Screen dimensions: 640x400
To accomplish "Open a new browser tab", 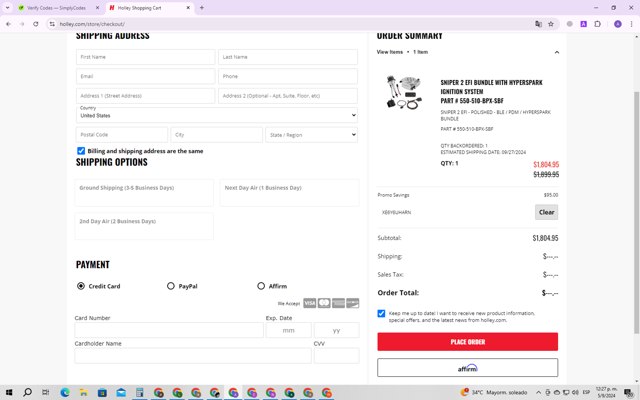I will (x=202, y=8).
